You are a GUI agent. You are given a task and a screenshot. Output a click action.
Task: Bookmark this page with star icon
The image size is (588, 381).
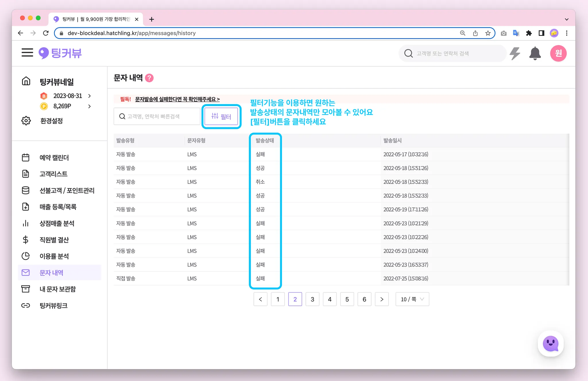coord(488,33)
